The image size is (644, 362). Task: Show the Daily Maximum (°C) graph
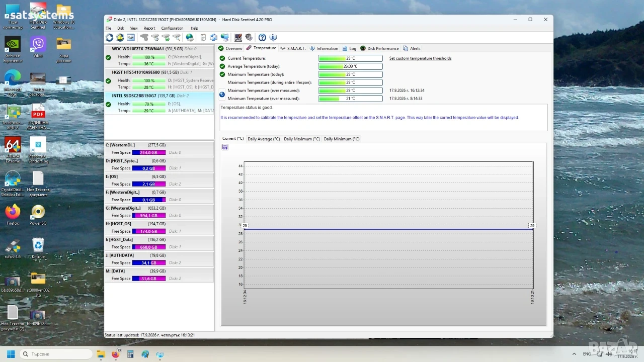pos(301,139)
